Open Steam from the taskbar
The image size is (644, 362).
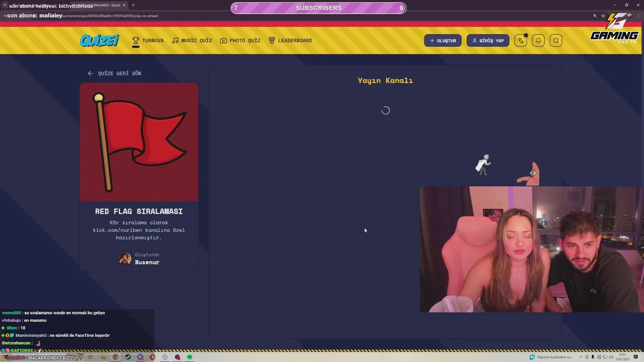click(x=128, y=357)
